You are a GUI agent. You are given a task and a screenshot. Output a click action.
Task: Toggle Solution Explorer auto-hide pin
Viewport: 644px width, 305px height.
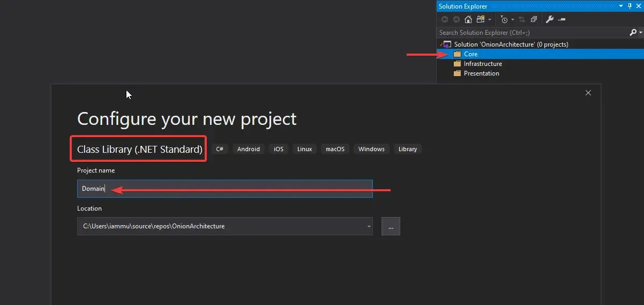click(x=630, y=6)
